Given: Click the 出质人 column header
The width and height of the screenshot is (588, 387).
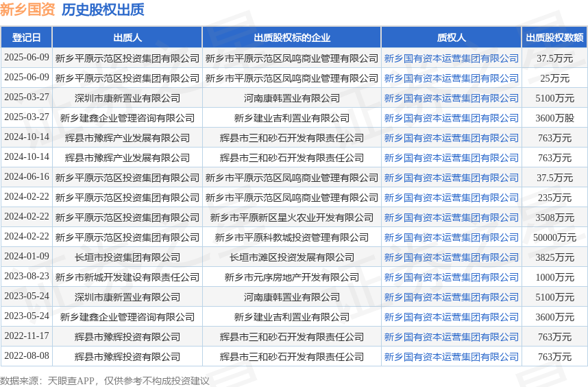Looking at the screenshot, I should pyautogui.click(x=127, y=38).
